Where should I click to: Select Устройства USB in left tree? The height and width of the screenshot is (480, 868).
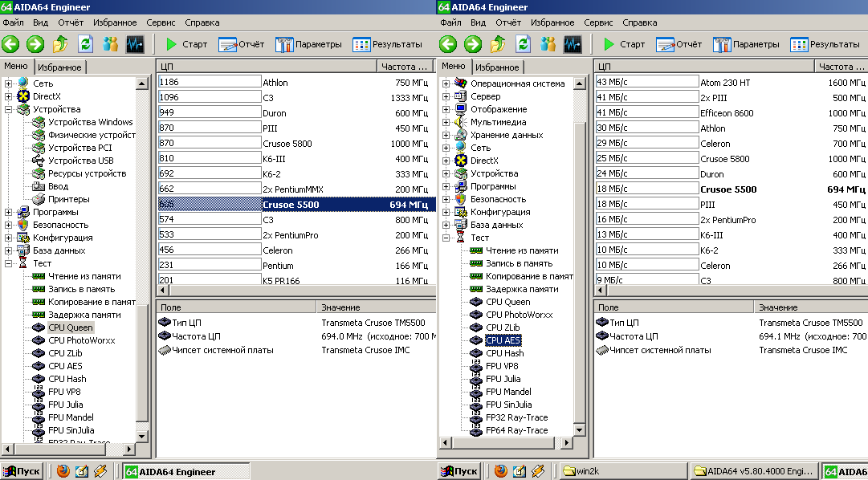[81, 161]
